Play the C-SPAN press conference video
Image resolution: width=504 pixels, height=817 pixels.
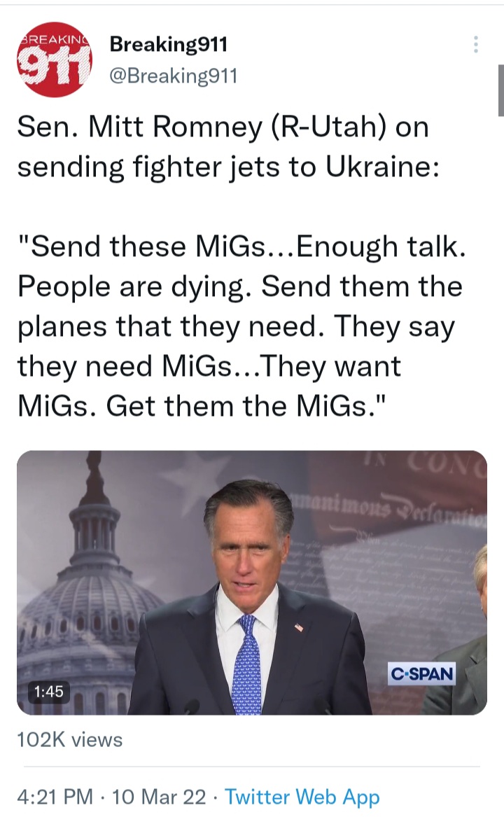pyautogui.click(x=252, y=582)
